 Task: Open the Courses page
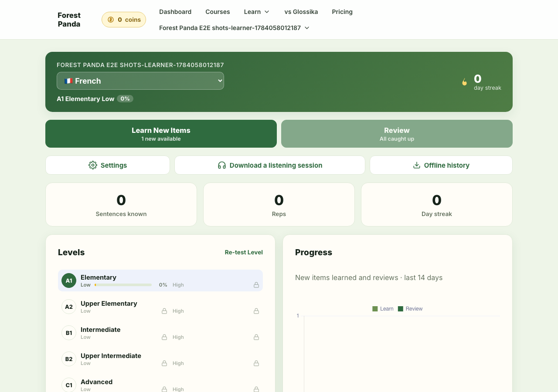[x=218, y=12]
